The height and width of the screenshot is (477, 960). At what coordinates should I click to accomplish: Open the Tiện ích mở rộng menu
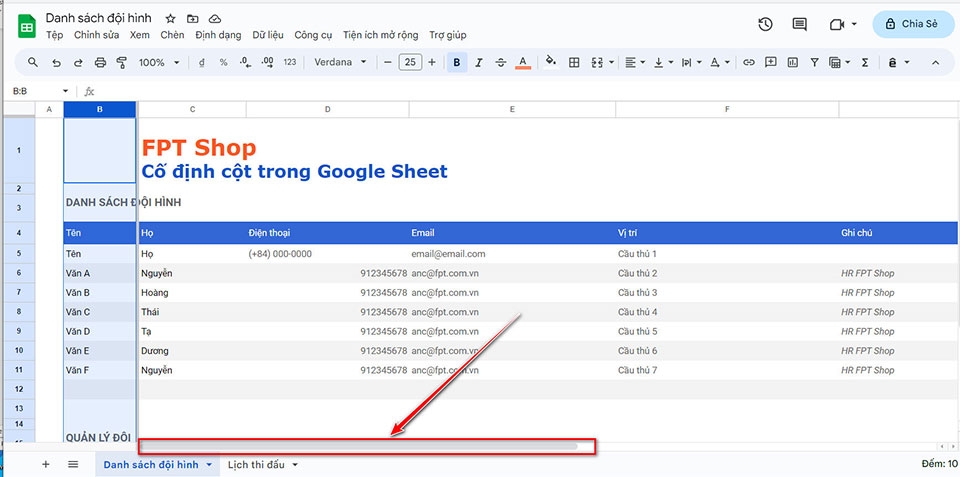[x=381, y=36]
